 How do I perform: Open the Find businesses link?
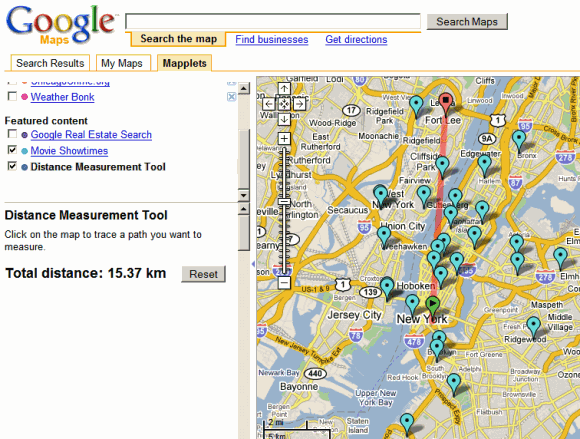(272, 40)
